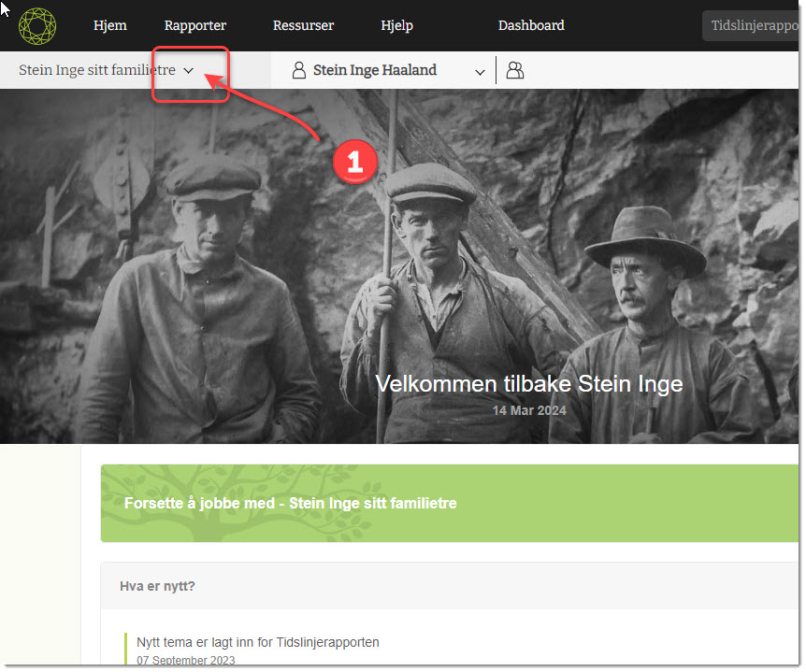
Task: Click the 'Velkommen tilbake Stein Inge' heading
Action: pyautogui.click(x=528, y=383)
